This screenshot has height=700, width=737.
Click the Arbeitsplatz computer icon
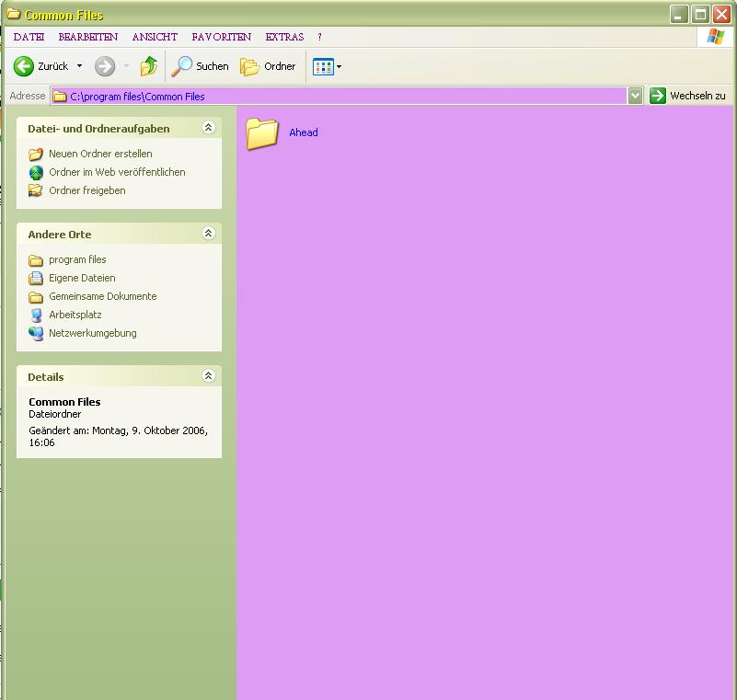pyautogui.click(x=36, y=315)
